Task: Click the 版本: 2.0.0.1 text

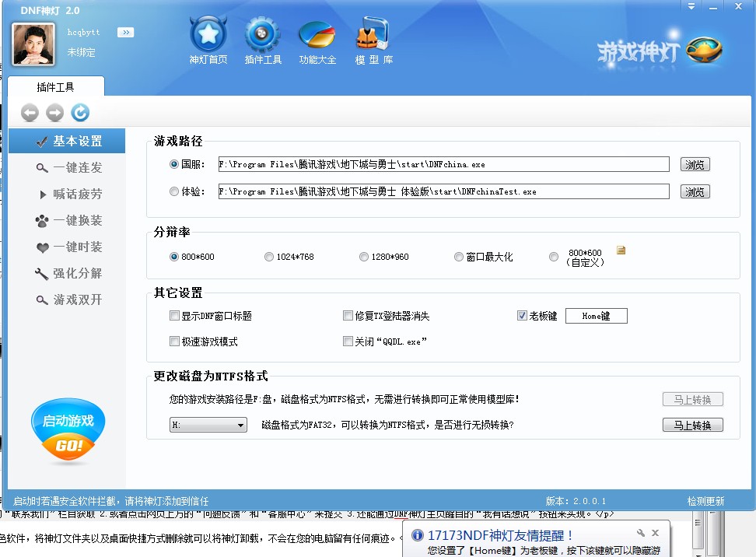Action: (x=576, y=501)
